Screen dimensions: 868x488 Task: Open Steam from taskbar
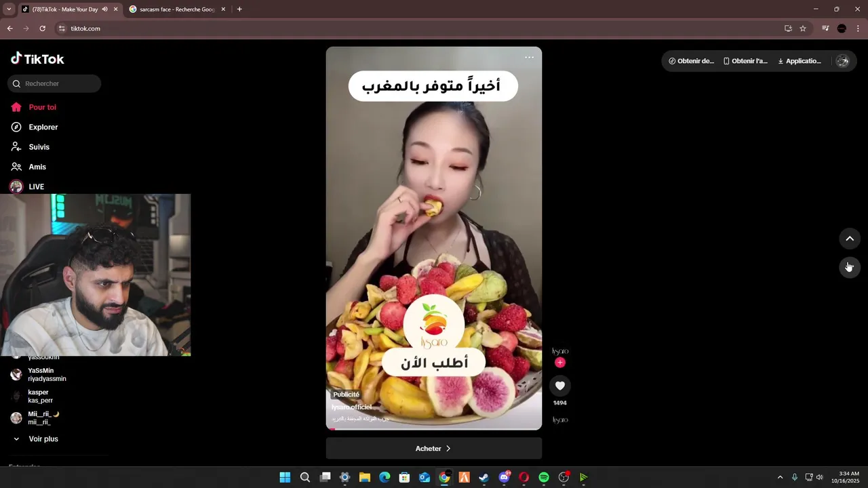point(484,477)
